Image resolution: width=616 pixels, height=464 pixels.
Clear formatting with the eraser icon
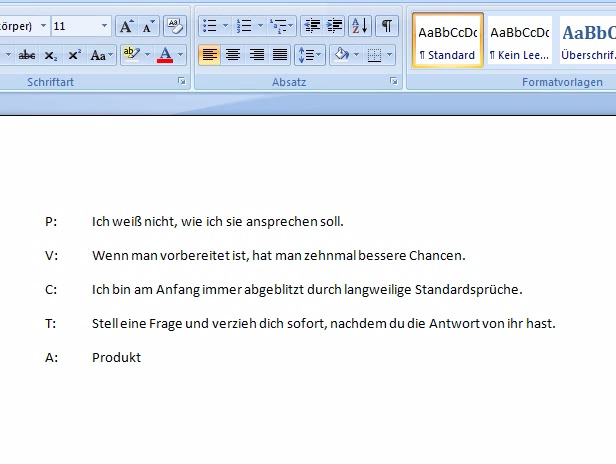tap(175, 26)
